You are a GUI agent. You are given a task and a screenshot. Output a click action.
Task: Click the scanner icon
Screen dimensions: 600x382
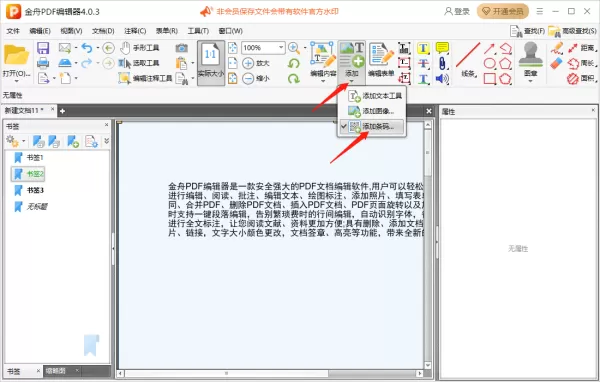pos(65,63)
